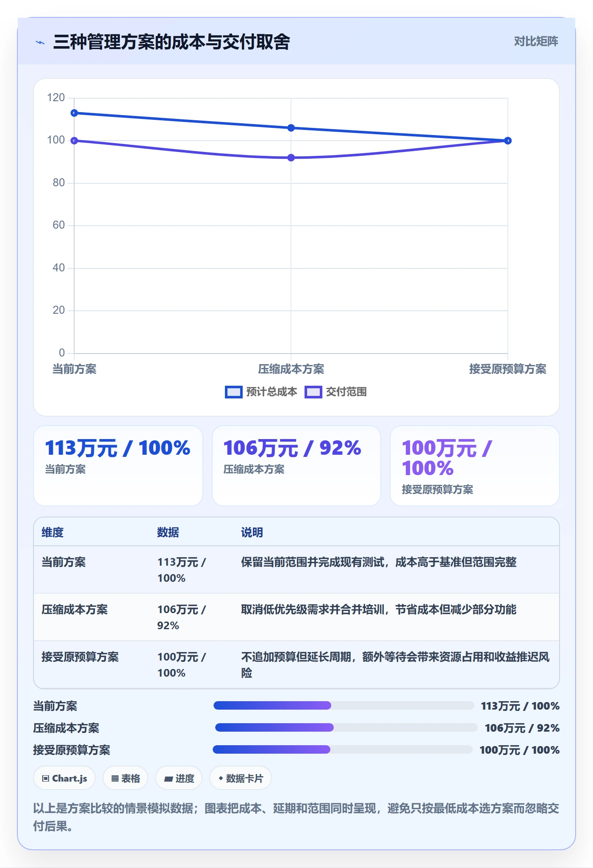Click the 120 y-axis tick label
The image size is (593, 868).
point(56,98)
